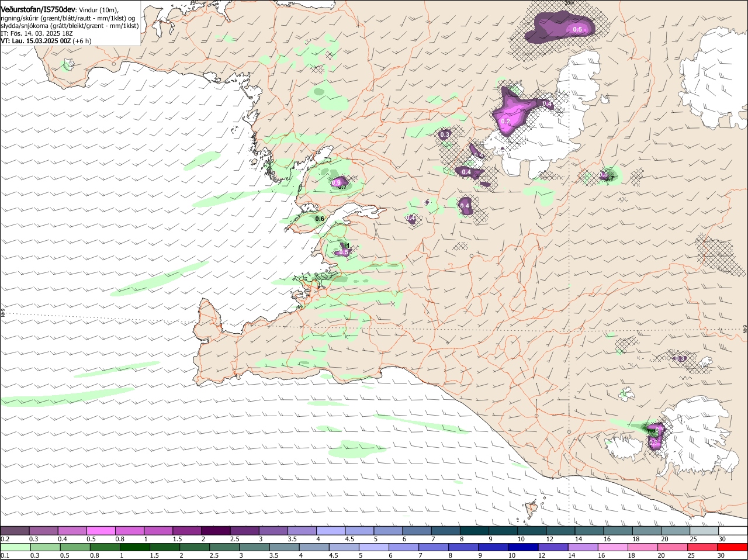Viewport: 748px width, 560px height.
Task: Select the slate blue 6 mm snow swatch
Action: (x=417, y=531)
